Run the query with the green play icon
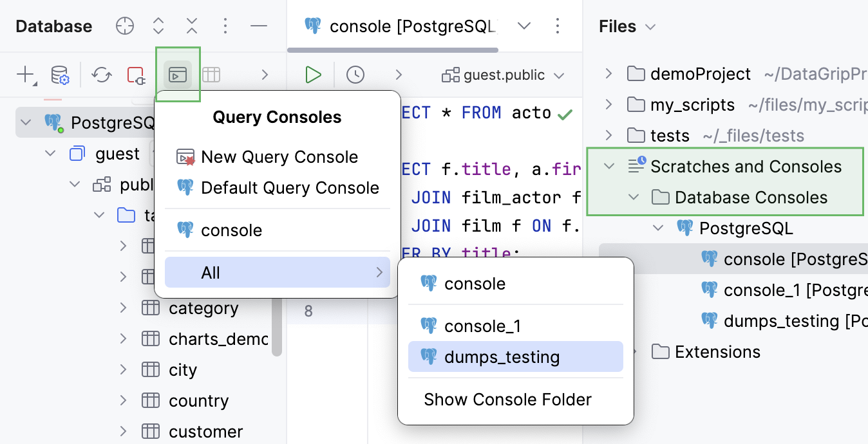The height and width of the screenshot is (444, 868). coord(314,74)
